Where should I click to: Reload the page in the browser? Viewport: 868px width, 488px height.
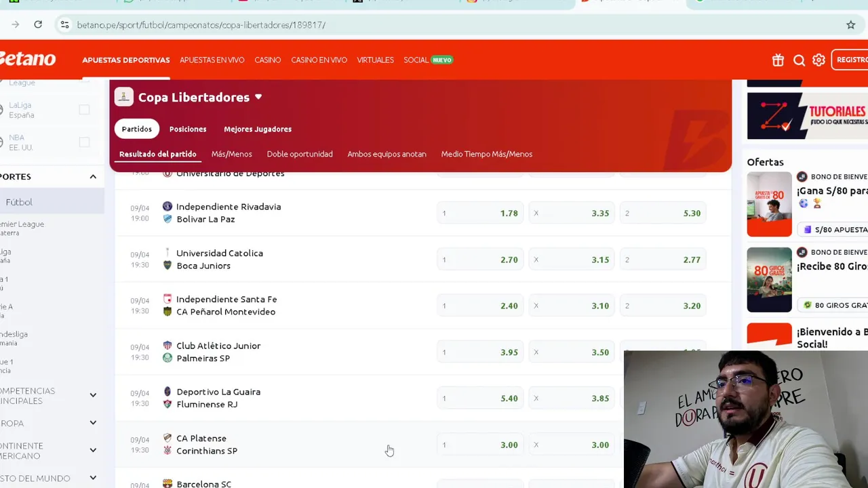(x=38, y=24)
